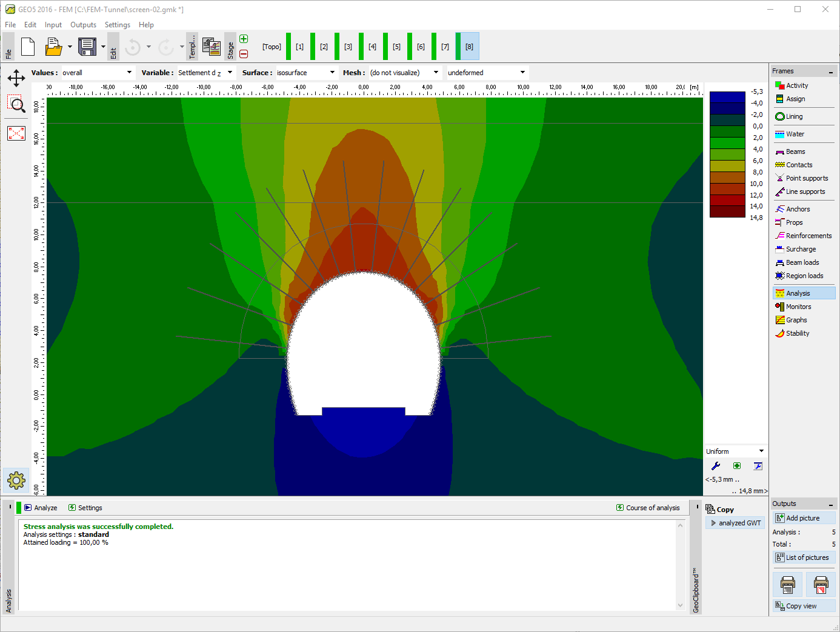Click the bright blue swatch atop the legend
This screenshot has height=632, width=840.
point(727,97)
